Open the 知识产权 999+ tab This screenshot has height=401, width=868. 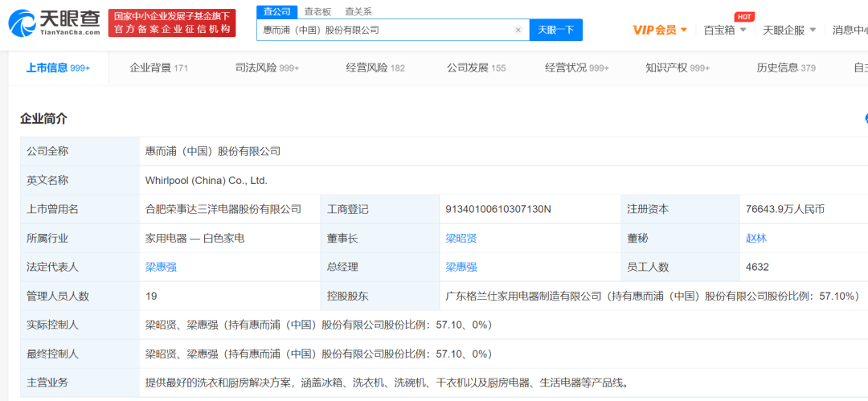pos(678,68)
